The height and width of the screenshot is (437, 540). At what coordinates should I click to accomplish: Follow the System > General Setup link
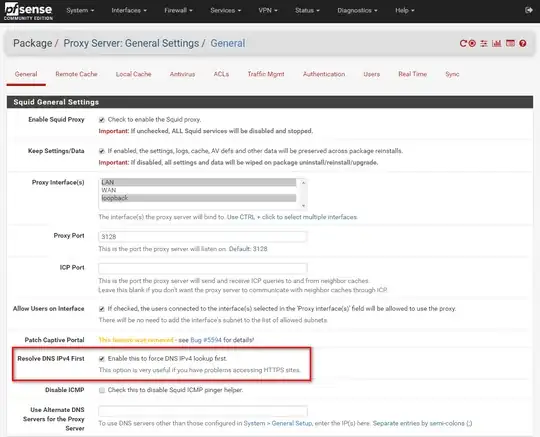tap(278, 423)
